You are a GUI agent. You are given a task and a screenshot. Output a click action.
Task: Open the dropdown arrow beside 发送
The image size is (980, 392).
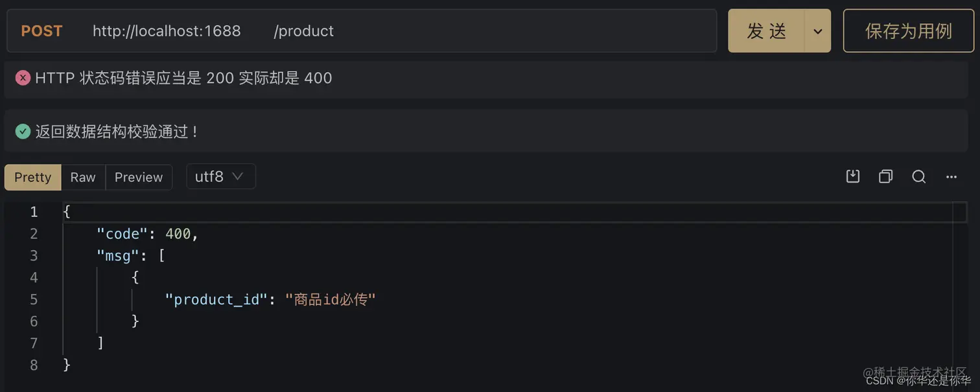(817, 31)
